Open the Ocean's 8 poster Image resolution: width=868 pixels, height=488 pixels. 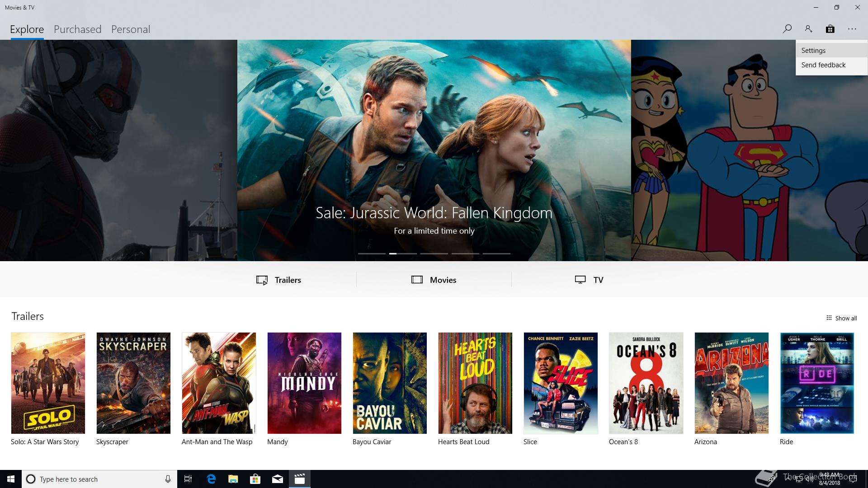point(646,383)
